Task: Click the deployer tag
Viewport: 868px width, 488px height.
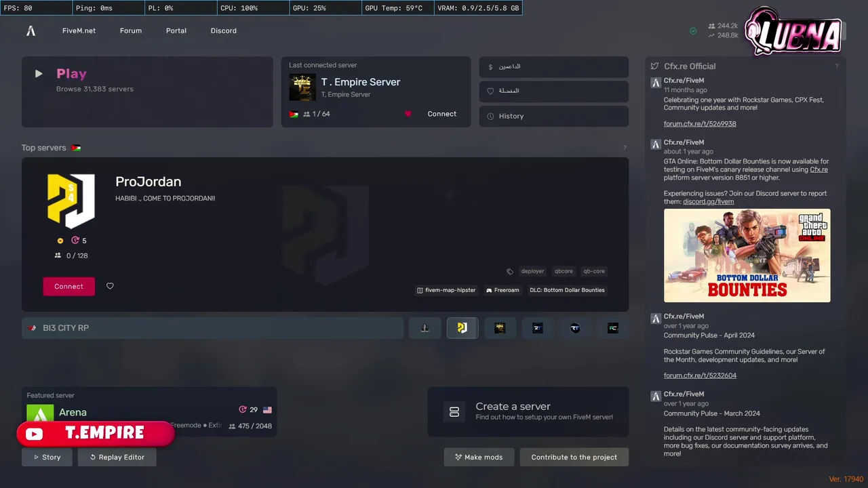Action: 532,271
